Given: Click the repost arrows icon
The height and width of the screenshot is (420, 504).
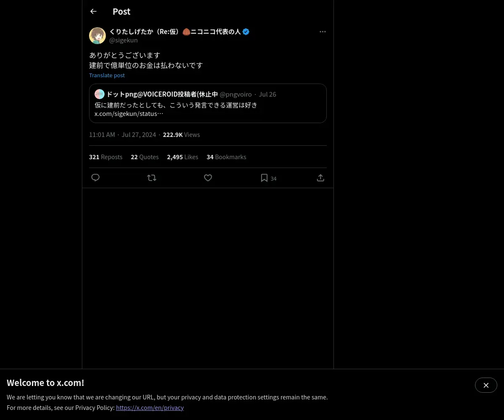Looking at the screenshot, I should pyautogui.click(x=152, y=178).
